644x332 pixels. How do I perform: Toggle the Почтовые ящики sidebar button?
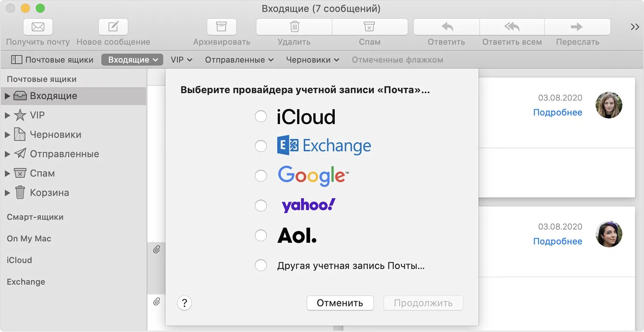coord(52,60)
